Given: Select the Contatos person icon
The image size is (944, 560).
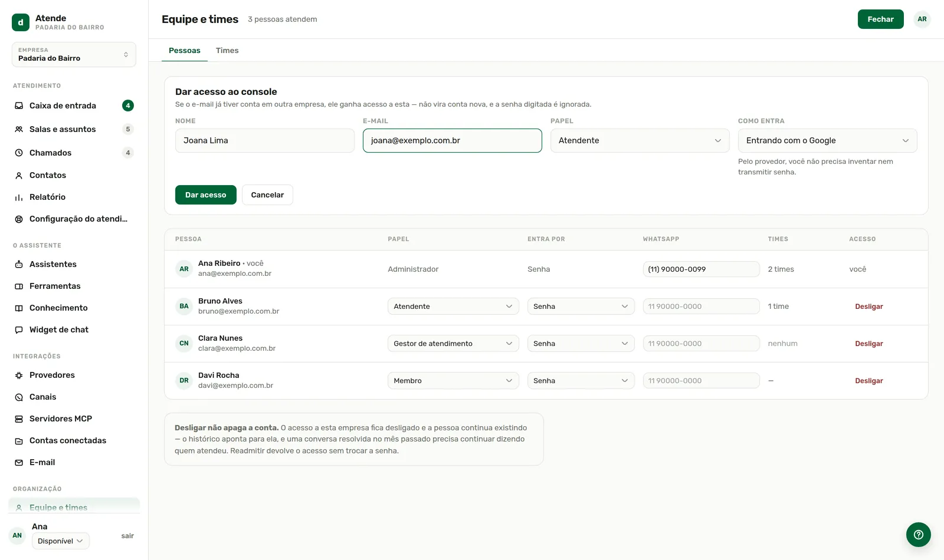Looking at the screenshot, I should coord(19,176).
